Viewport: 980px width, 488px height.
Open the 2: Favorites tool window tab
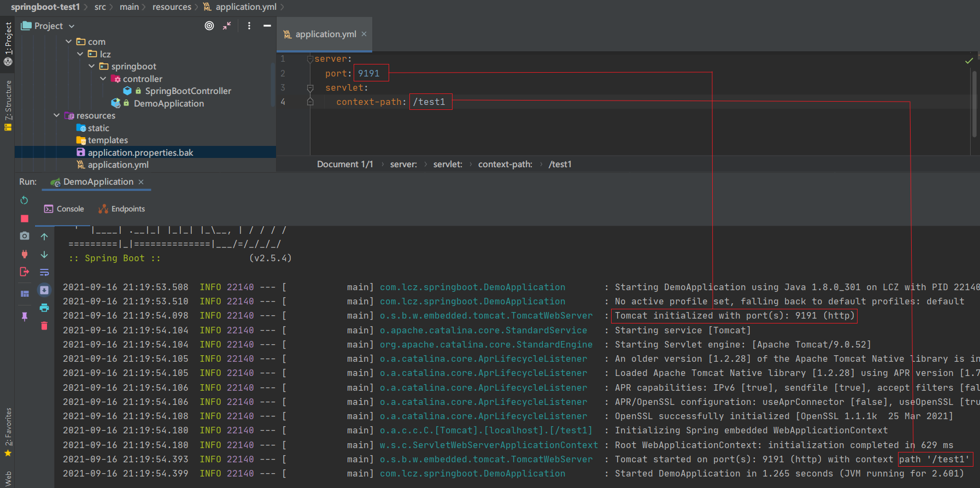[8, 433]
